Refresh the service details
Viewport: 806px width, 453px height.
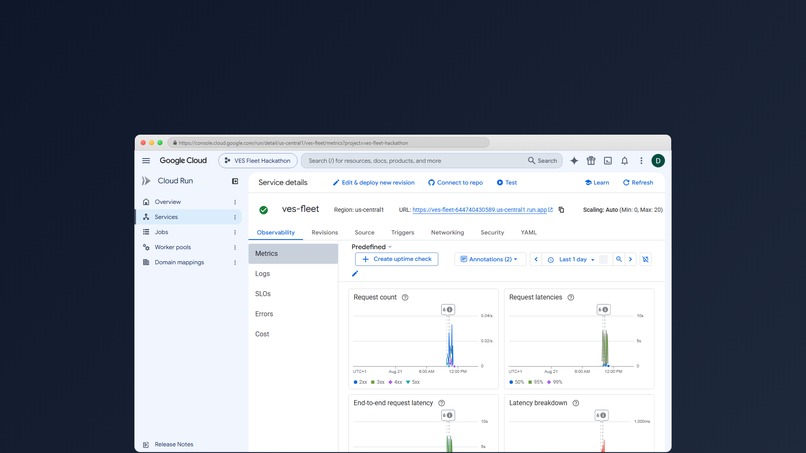[638, 183]
